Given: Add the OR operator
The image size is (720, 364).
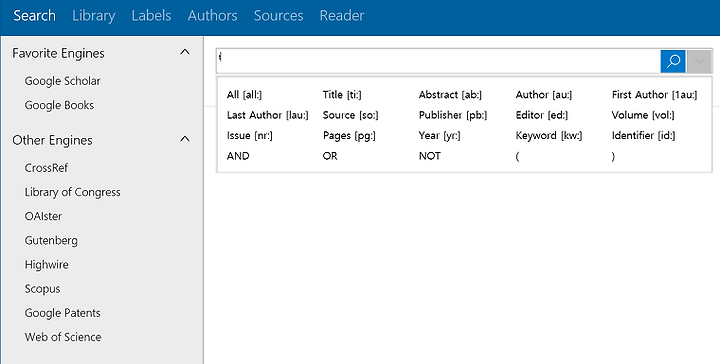Looking at the screenshot, I should pos(330,156).
